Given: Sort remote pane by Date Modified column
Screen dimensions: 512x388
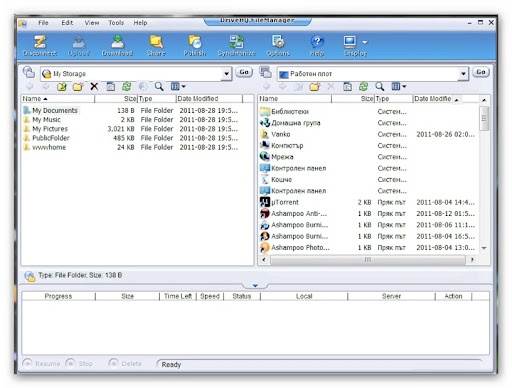Looking at the screenshot, I should coord(209,99).
